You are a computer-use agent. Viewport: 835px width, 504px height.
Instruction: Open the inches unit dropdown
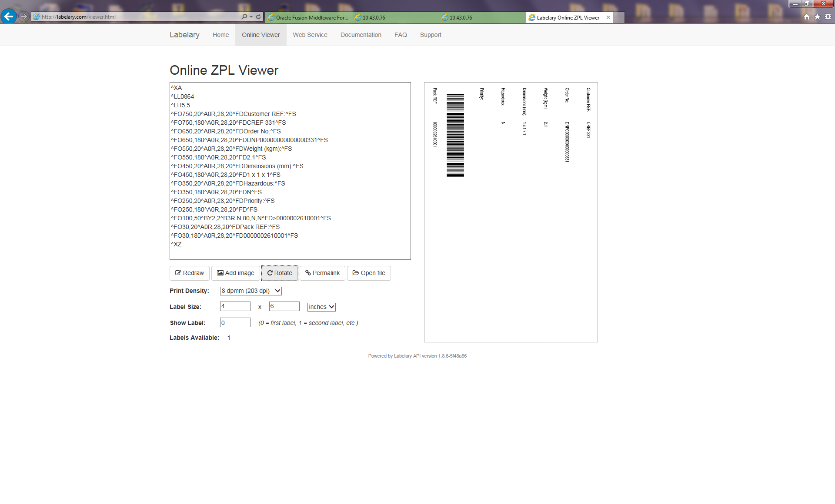321,307
